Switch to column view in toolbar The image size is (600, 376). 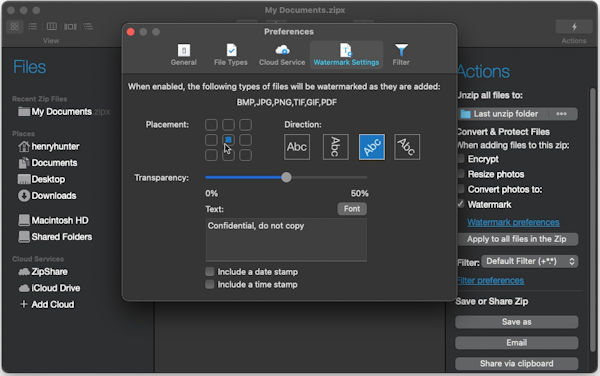point(52,26)
